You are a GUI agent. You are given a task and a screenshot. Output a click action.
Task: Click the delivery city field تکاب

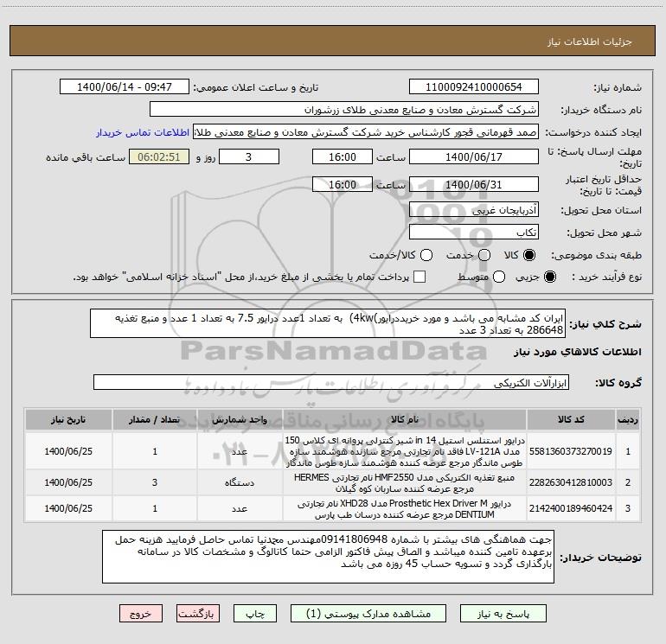pos(474,232)
